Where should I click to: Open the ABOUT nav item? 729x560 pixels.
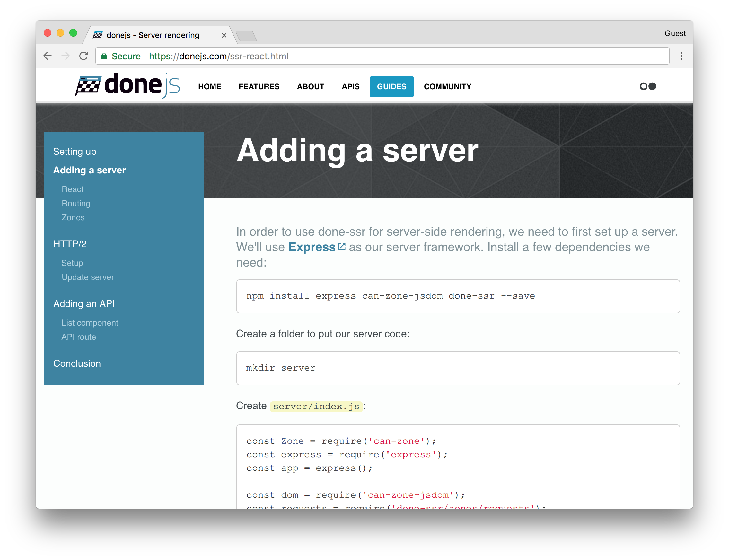[x=310, y=87]
